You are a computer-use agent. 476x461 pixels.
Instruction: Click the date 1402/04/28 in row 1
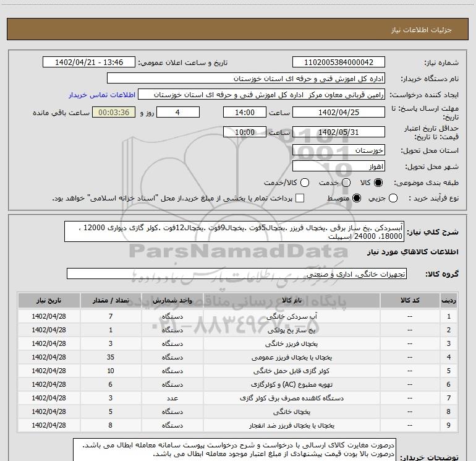coord(49,316)
